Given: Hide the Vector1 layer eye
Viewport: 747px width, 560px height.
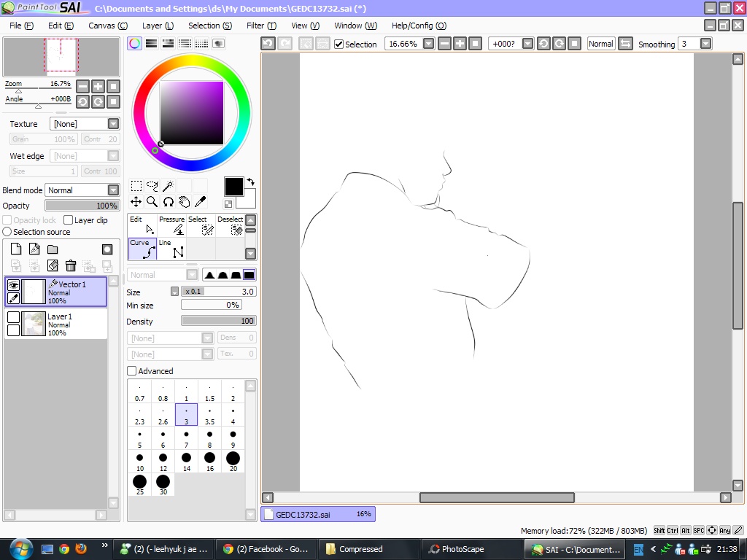Looking at the screenshot, I should tap(13, 285).
